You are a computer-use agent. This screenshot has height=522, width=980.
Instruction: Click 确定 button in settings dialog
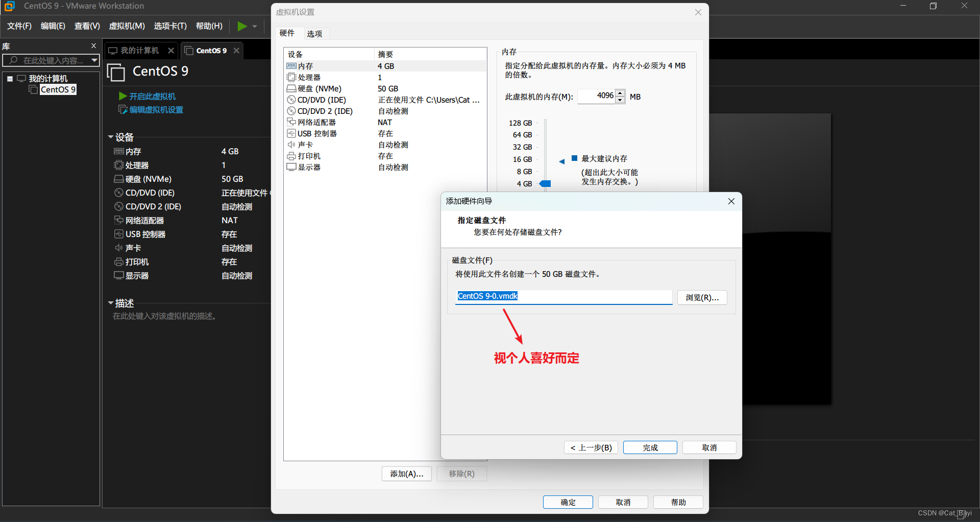point(568,502)
